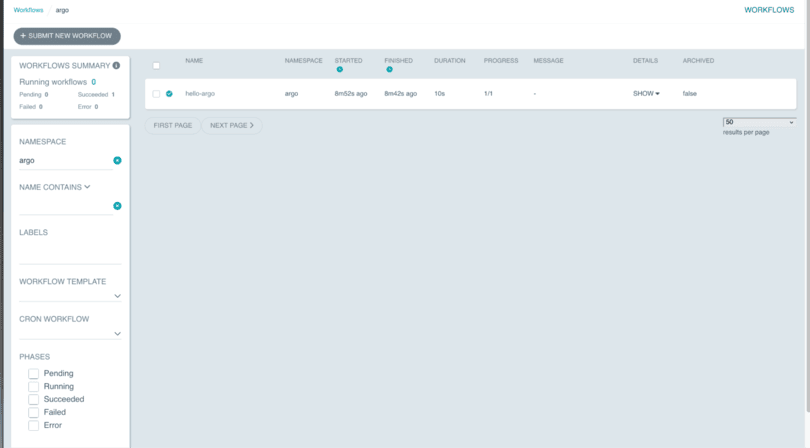The width and height of the screenshot is (810, 448).
Task: Click the name contains input field
Action: pos(65,206)
